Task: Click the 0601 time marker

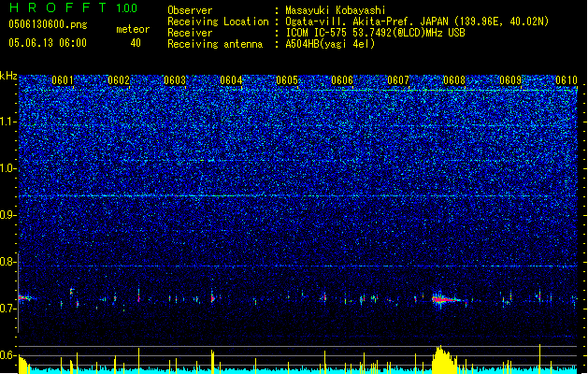Action: (x=63, y=80)
